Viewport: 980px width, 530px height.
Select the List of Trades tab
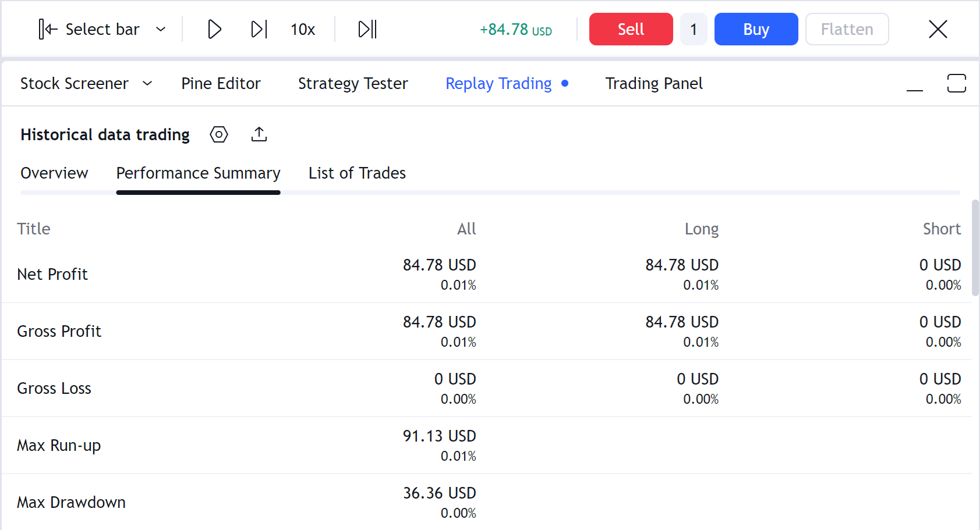point(357,173)
